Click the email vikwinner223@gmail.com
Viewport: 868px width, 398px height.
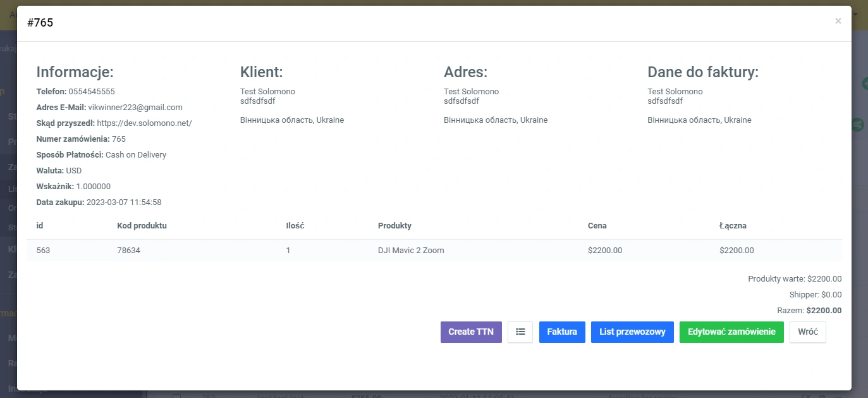(x=135, y=108)
